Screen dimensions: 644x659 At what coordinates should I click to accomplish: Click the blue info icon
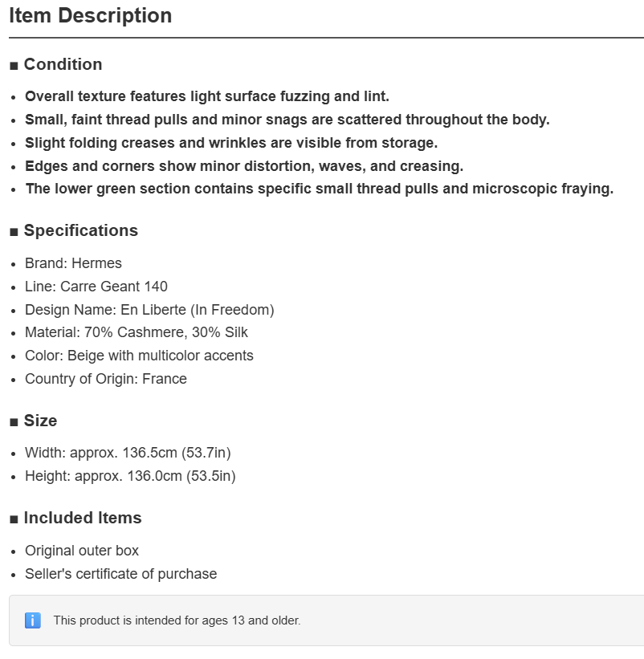click(x=33, y=620)
